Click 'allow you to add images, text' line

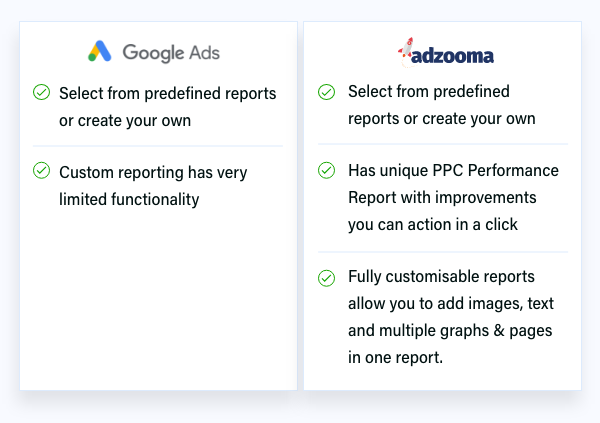pos(451,304)
